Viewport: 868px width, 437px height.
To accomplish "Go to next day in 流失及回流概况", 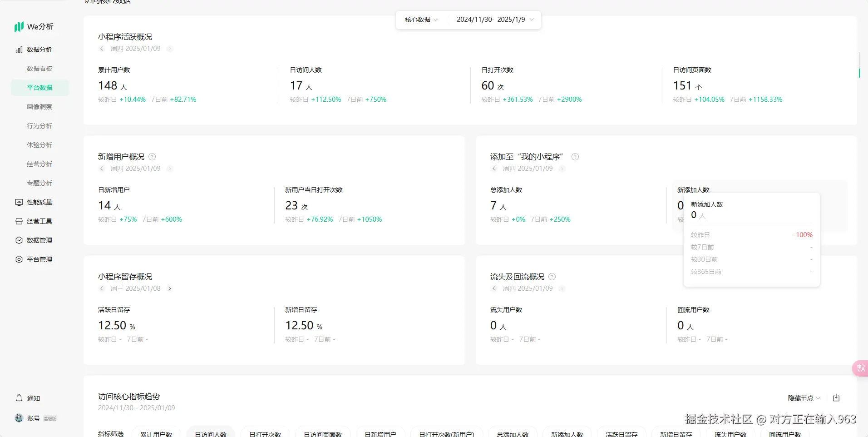I will tap(562, 288).
